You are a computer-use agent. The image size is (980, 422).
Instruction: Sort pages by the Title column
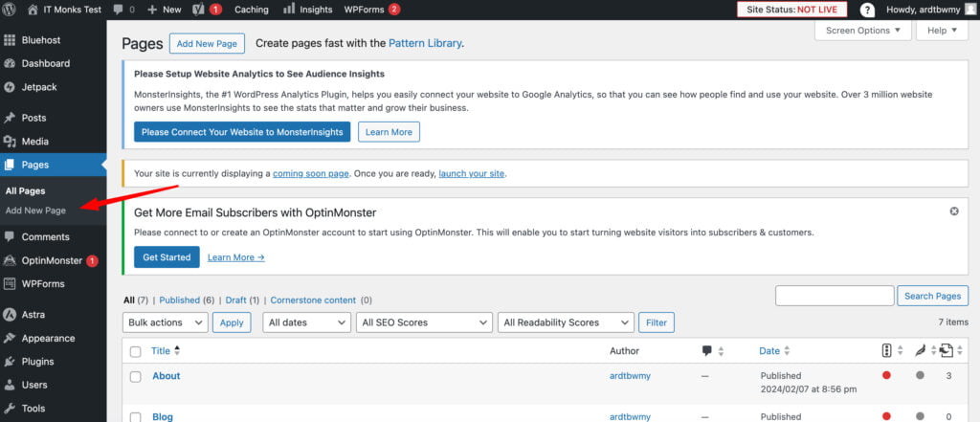coord(166,351)
